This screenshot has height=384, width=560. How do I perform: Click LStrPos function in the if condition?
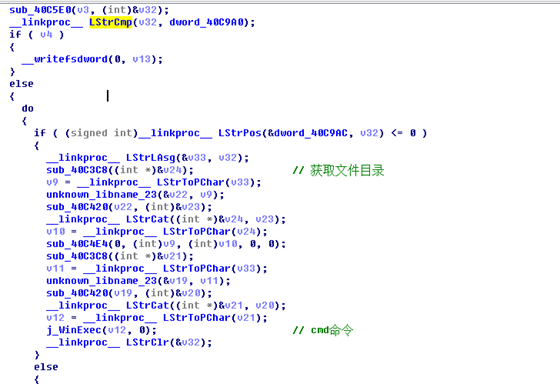coord(240,133)
